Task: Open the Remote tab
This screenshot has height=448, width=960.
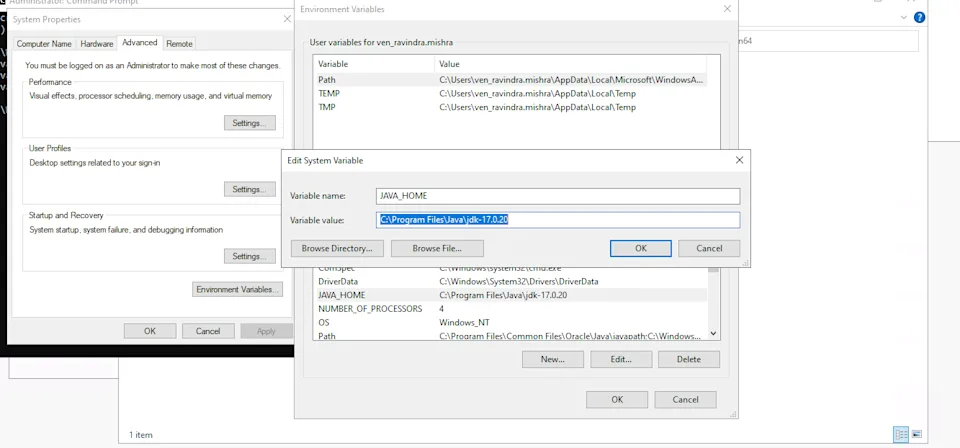Action: tap(179, 44)
